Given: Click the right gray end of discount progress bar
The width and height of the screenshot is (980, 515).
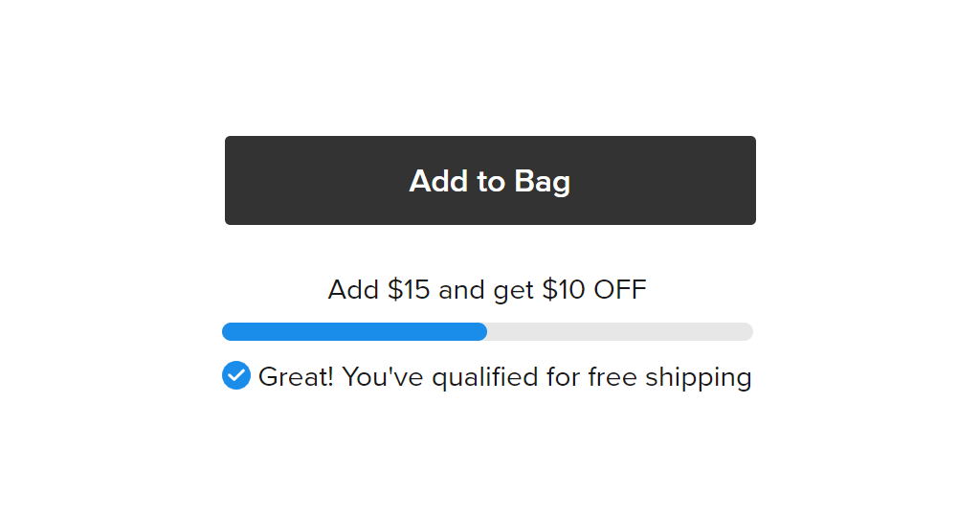Looking at the screenshot, I should (x=745, y=332).
